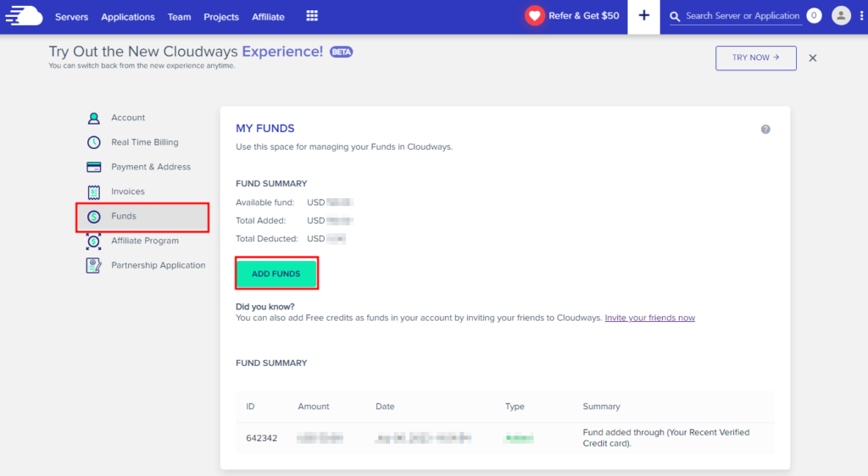Click the notification count badge
The image size is (868, 476).
(x=814, y=16)
